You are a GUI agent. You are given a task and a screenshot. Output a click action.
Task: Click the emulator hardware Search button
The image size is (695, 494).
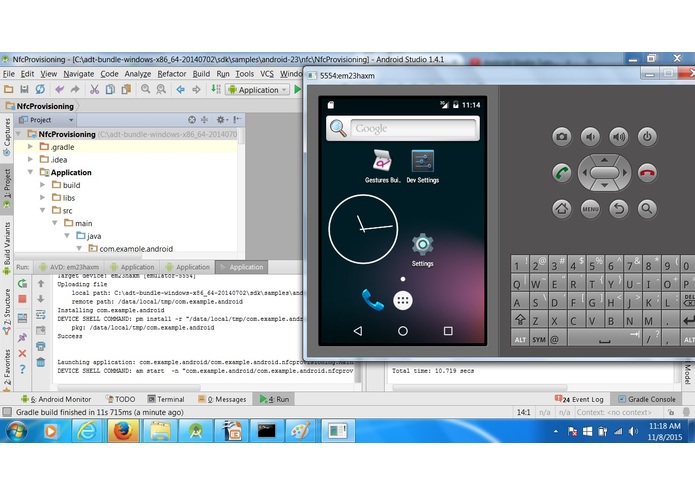pyautogui.click(x=647, y=208)
